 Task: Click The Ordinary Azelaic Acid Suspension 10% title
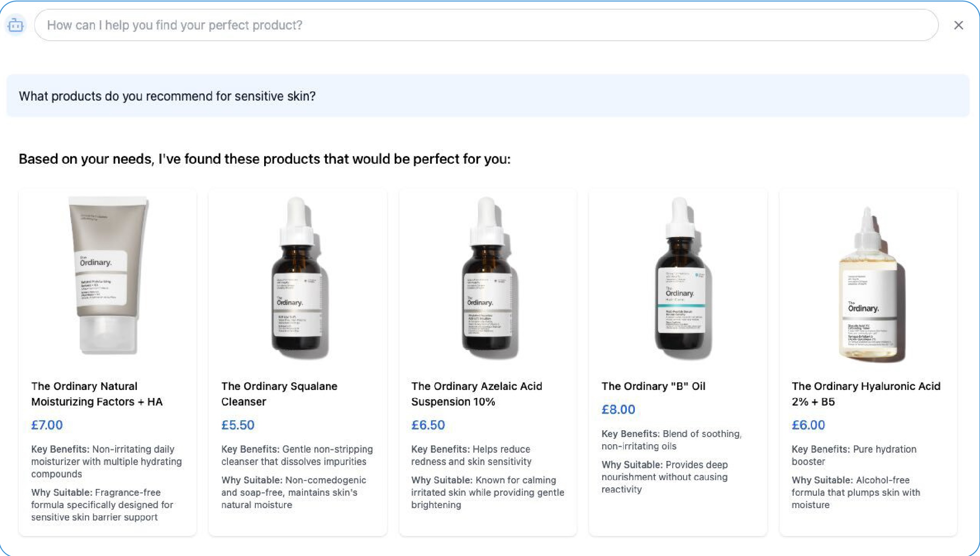[x=476, y=394]
